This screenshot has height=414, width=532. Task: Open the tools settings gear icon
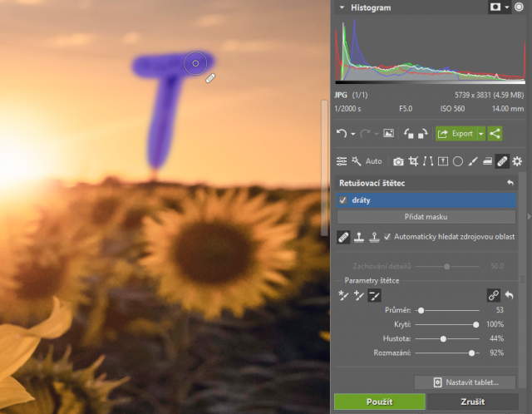click(x=517, y=161)
